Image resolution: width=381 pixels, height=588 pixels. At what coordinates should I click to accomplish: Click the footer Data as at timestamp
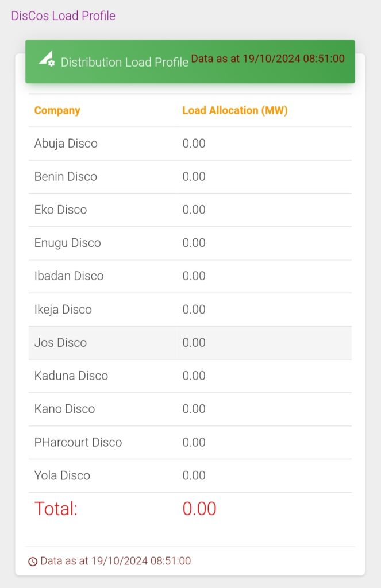tap(116, 561)
